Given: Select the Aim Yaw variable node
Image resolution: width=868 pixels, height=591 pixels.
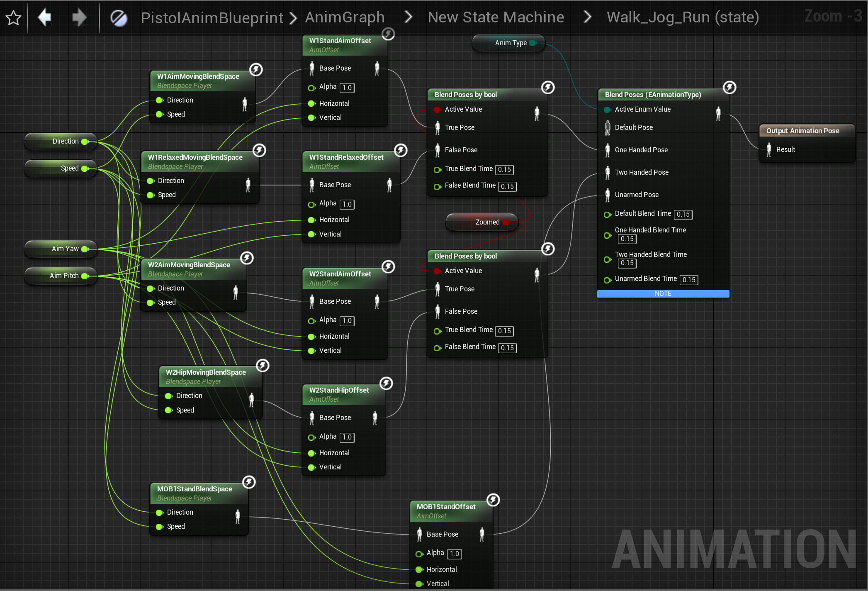Looking at the screenshot, I should coord(61,248).
